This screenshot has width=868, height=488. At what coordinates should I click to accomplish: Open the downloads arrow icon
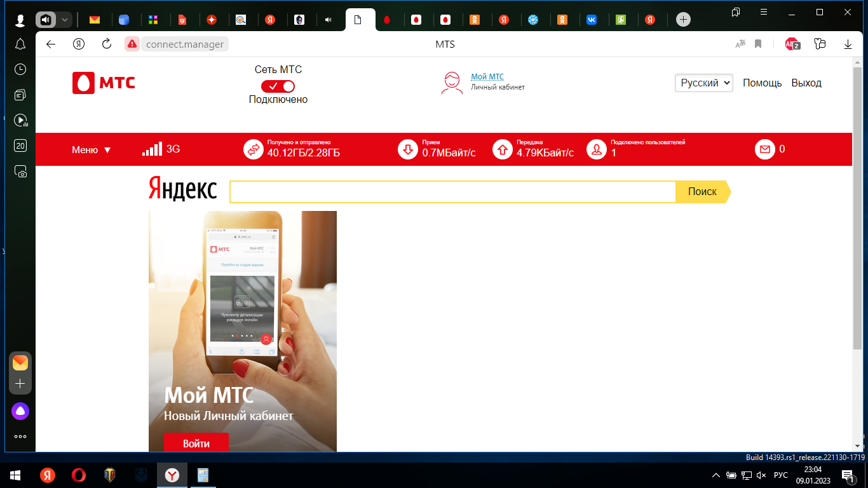coord(848,44)
